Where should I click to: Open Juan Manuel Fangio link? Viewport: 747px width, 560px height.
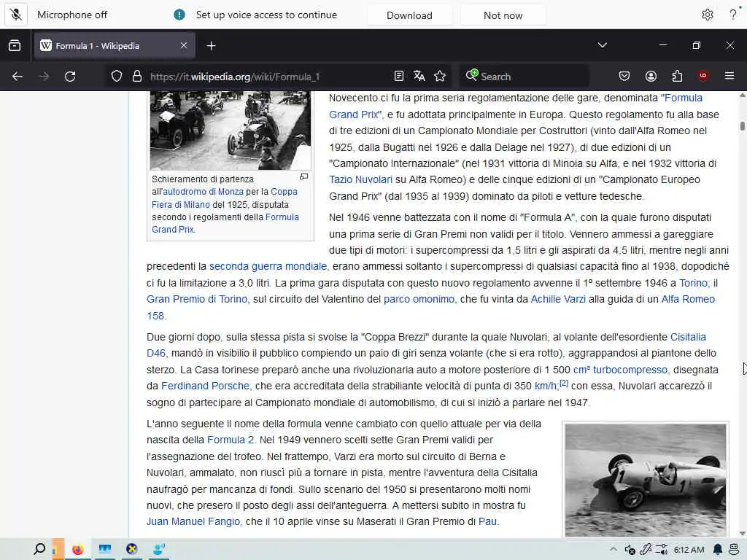click(x=193, y=521)
